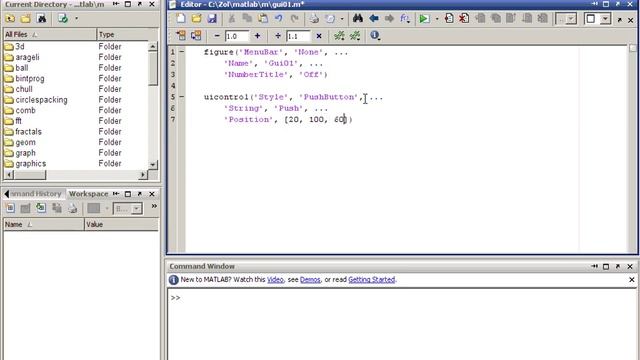Screen dimensions: 640x360
Task: Set or clear a breakpoint in the Editor
Action: pos(449,18)
